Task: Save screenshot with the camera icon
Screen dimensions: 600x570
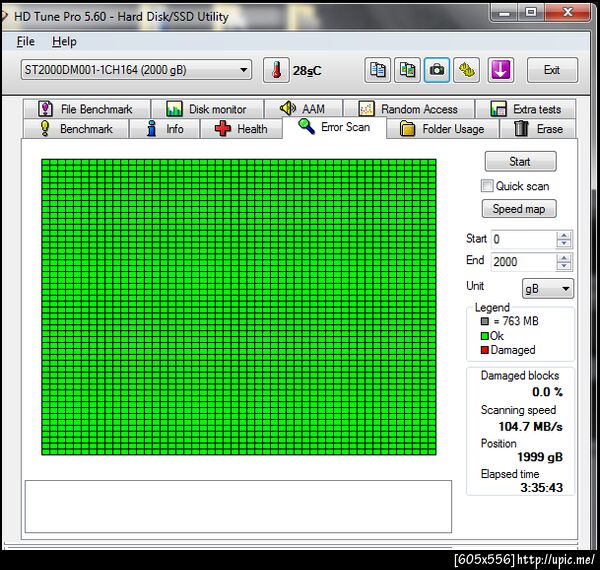Action: tap(437, 70)
